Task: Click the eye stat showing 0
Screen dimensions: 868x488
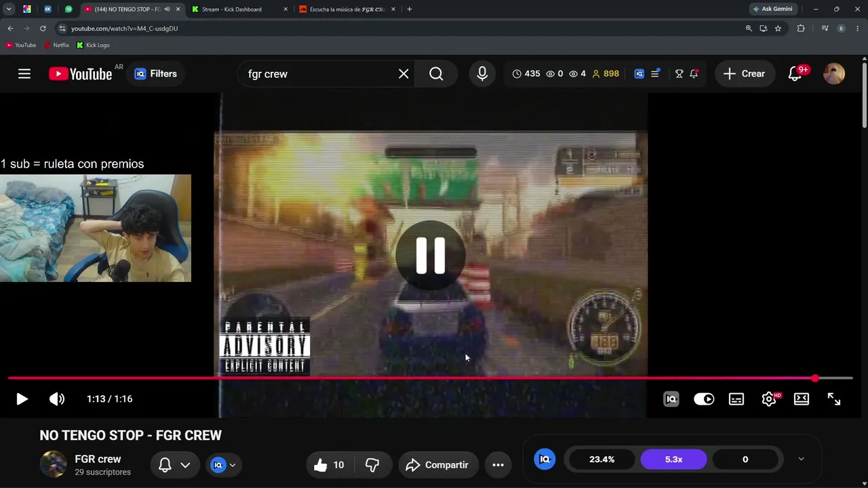Action: click(555, 74)
